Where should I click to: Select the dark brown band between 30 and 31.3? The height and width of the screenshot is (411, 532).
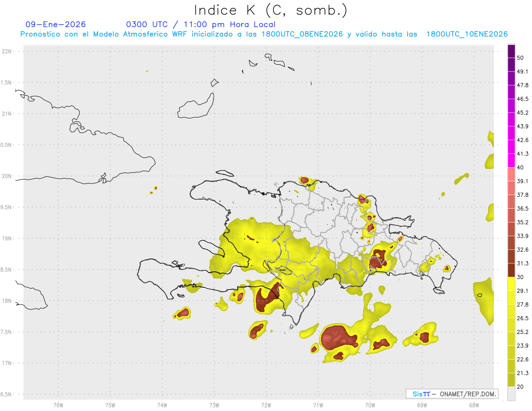click(x=512, y=270)
